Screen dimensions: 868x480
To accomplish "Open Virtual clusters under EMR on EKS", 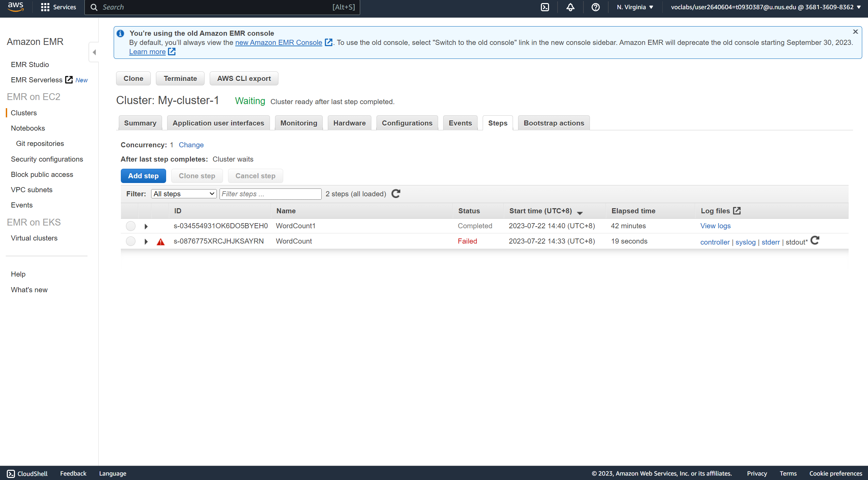I will [34, 238].
